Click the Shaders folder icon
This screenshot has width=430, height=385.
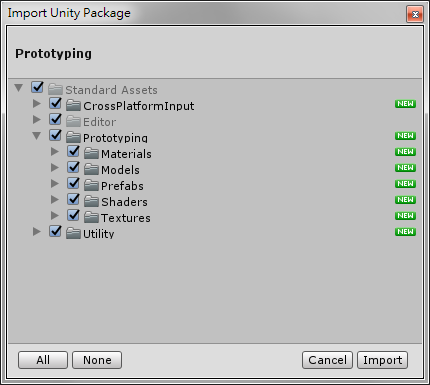[x=91, y=201]
